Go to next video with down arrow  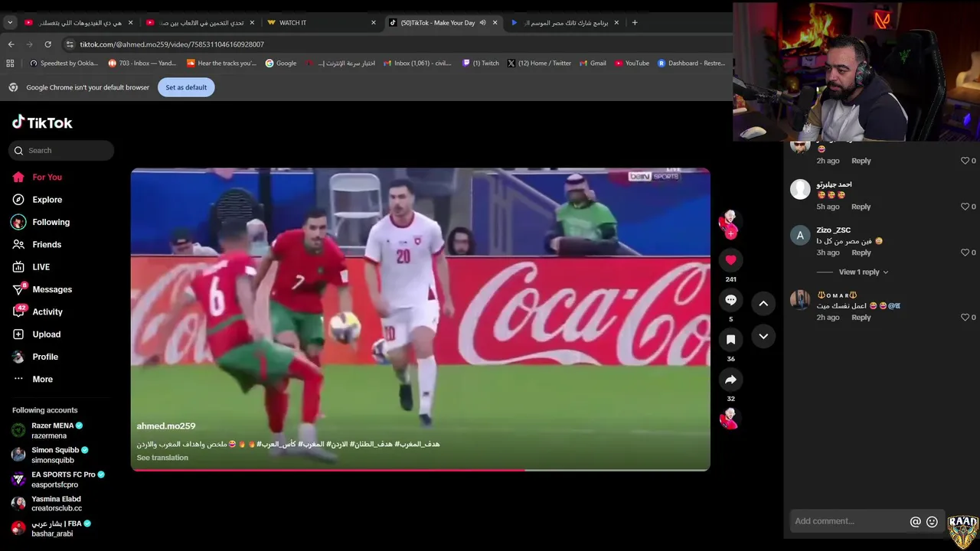pos(763,337)
